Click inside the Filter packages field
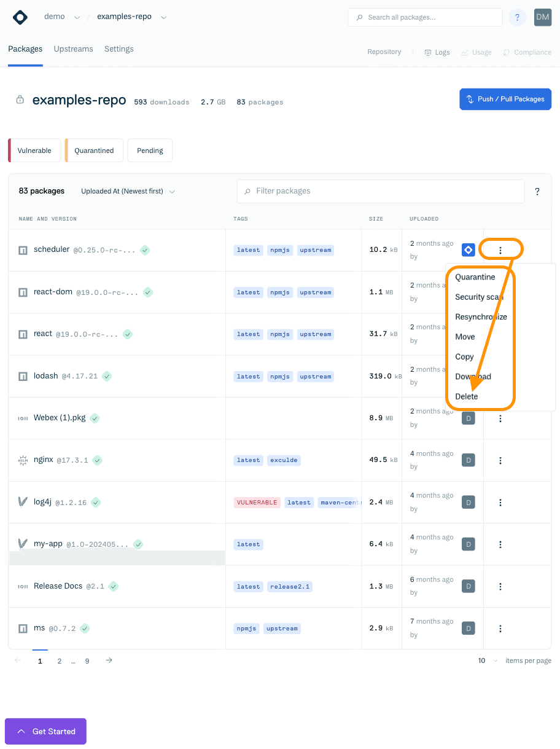 click(381, 191)
